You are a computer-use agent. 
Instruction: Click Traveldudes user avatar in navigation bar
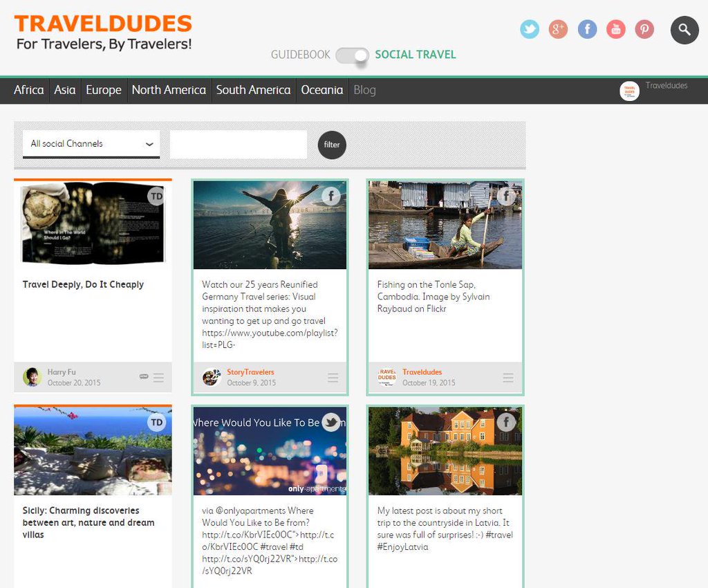(x=629, y=91)
